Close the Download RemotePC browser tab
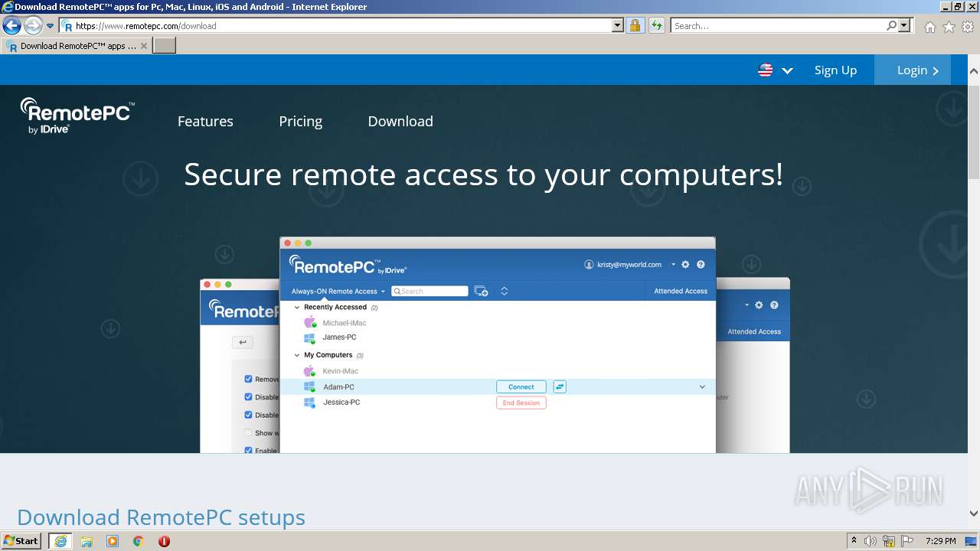The image size is (980, 551). [x=144, y=46]
